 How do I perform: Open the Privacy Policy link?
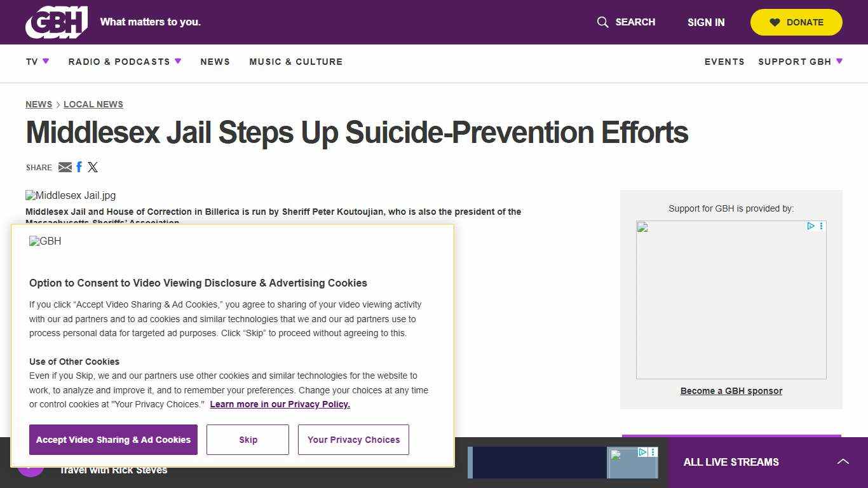(280, 404)
